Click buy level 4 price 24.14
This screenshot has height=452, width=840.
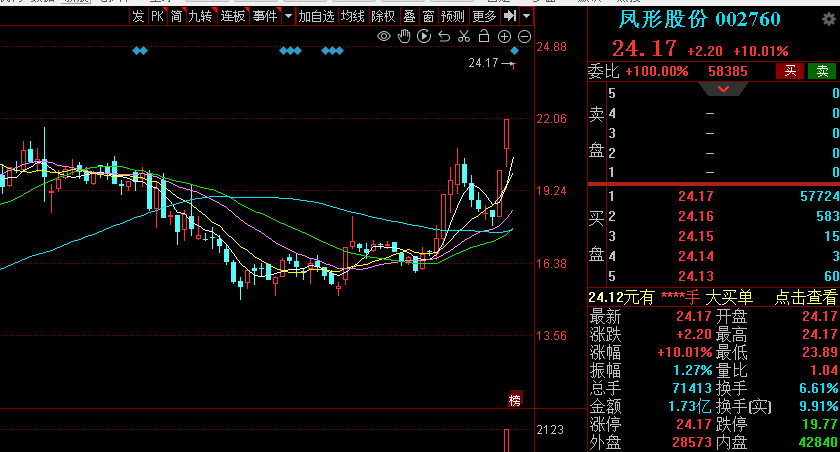pos(696,257)
